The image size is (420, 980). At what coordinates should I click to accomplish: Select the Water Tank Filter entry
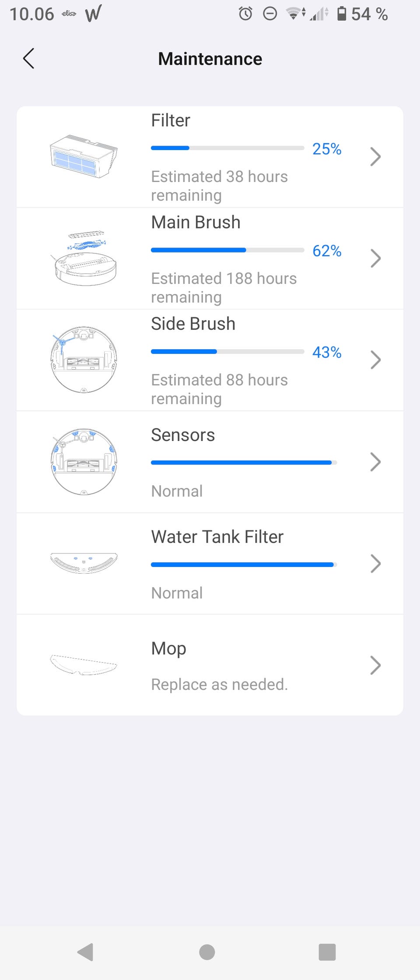click(217, 537)
